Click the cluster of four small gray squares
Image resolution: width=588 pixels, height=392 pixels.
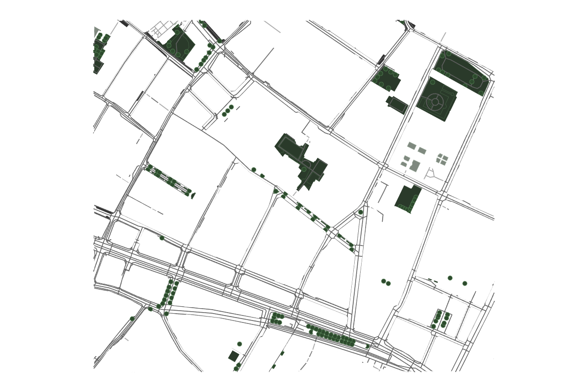pos(442,159)
